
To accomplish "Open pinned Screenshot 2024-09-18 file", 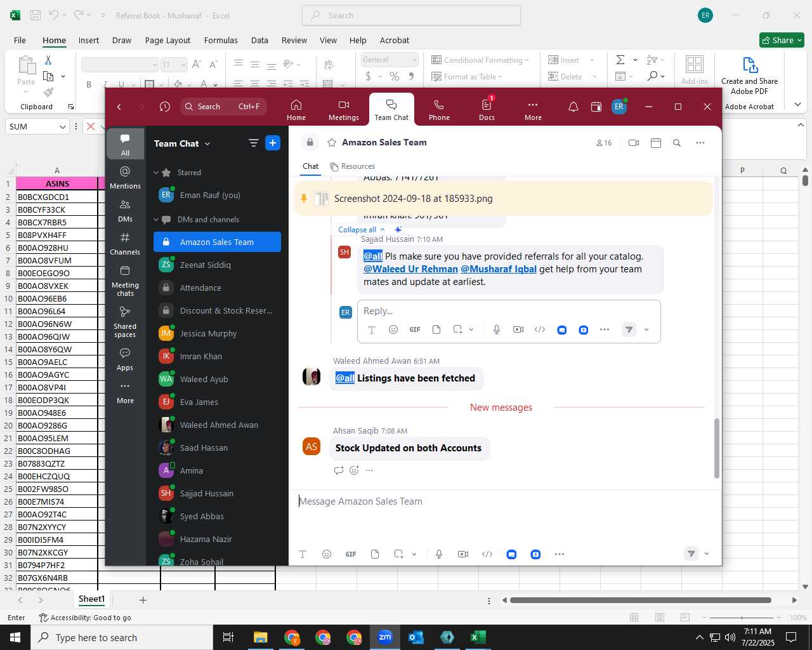I will tap(413, 199).
